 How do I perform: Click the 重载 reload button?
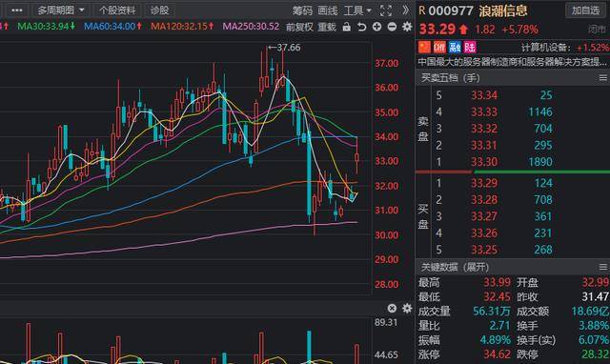[x=327, y=27]
